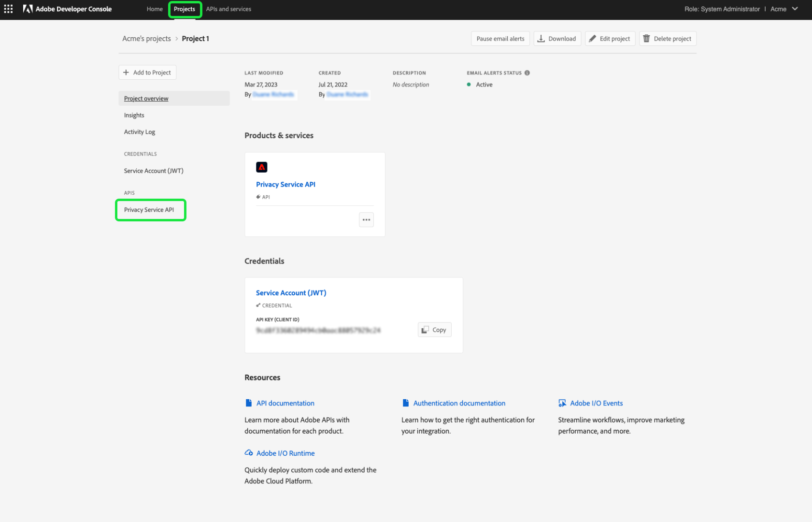
Task: Navigate to Acme's projects breadcrumb
Action: (x=146, y=39)
